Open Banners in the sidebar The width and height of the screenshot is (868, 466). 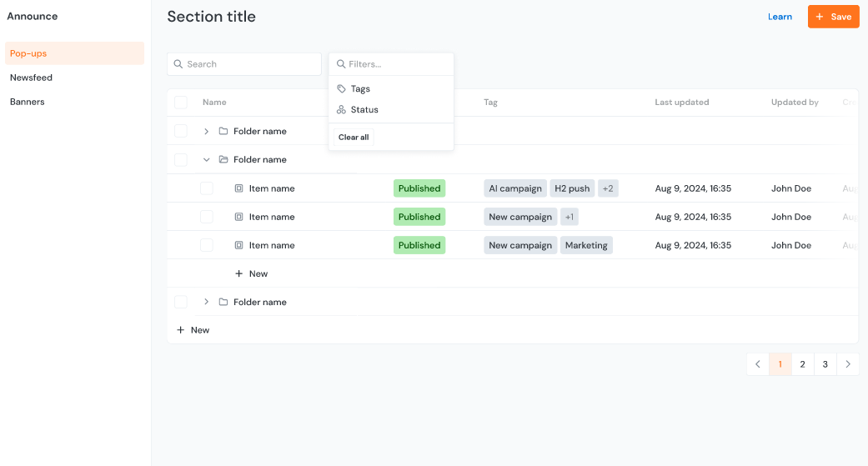point(28,102)
